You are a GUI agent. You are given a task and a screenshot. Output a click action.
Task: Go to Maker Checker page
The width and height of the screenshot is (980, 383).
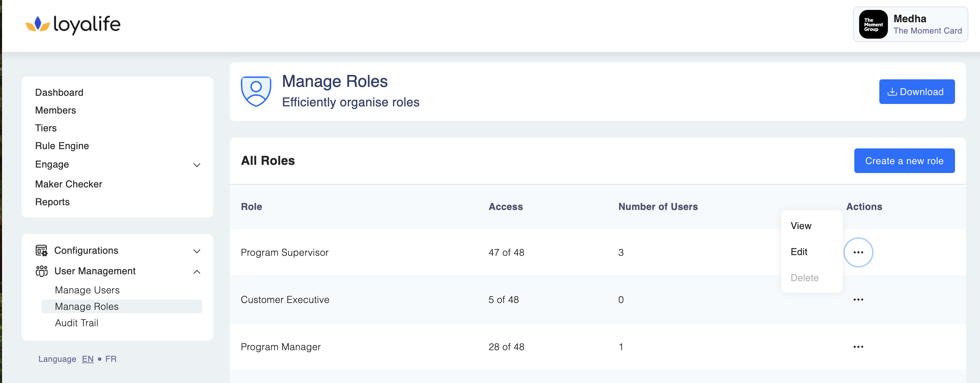68,184
